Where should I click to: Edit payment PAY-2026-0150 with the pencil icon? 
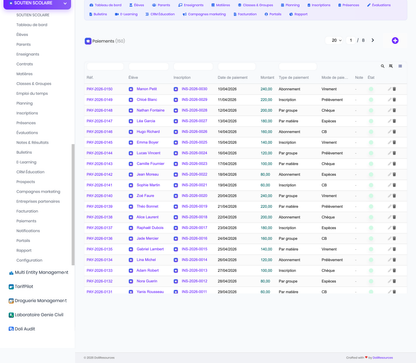point(389,89)
